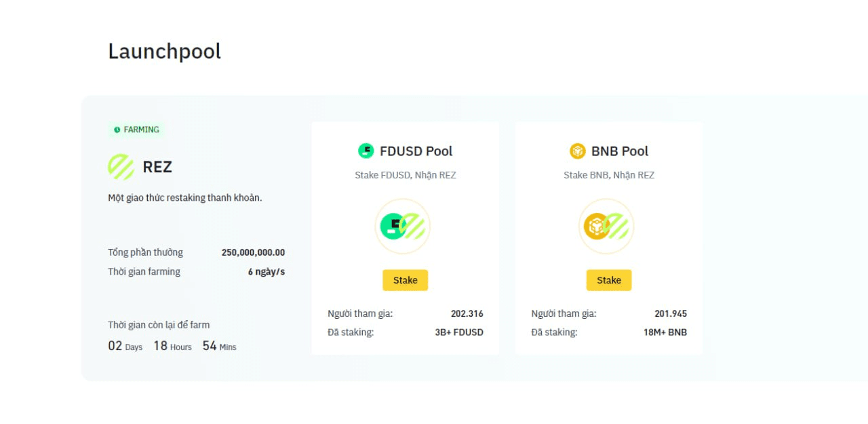Click the green dot on FARMING badge

(117, 130)
